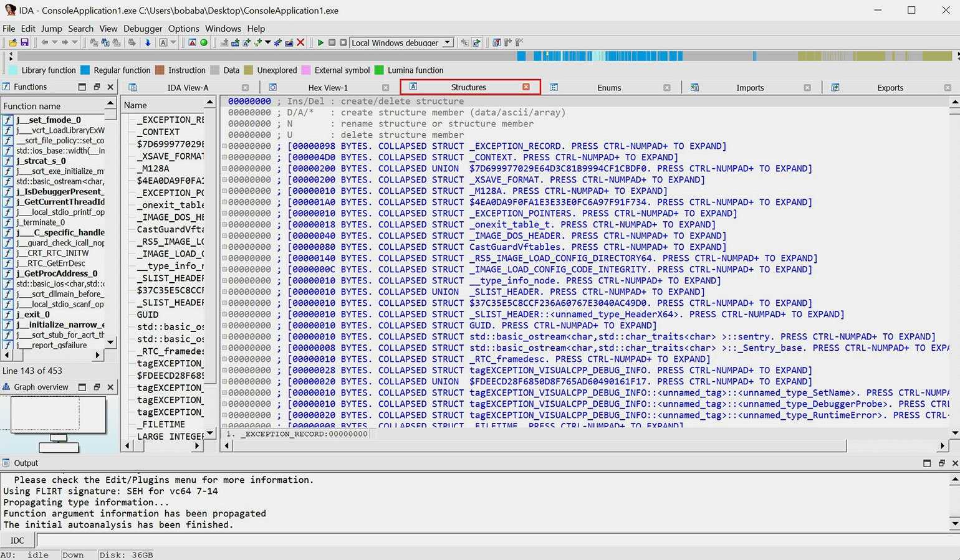Select the j_IsDebuggerPresent function in list
Screen dimensions: 960x560
[x=60, y=191]
